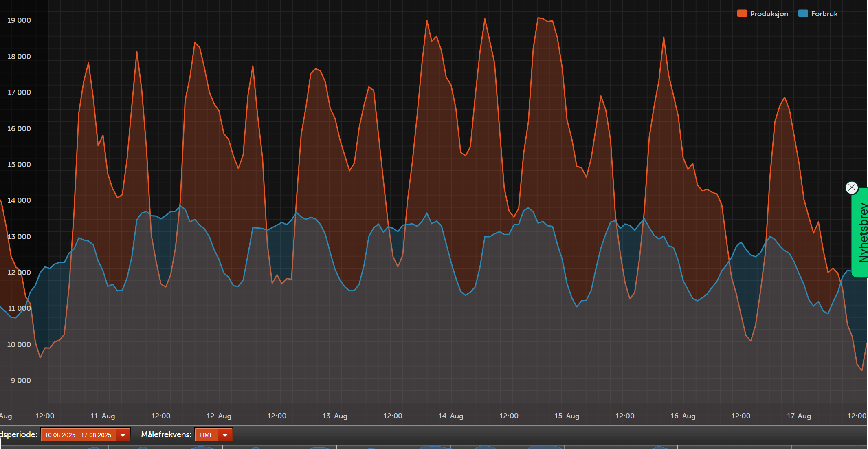Toggle the Forbruk series in the legend
The width and height of the screenshot is (868, 449).
click(x=818, y=13)
